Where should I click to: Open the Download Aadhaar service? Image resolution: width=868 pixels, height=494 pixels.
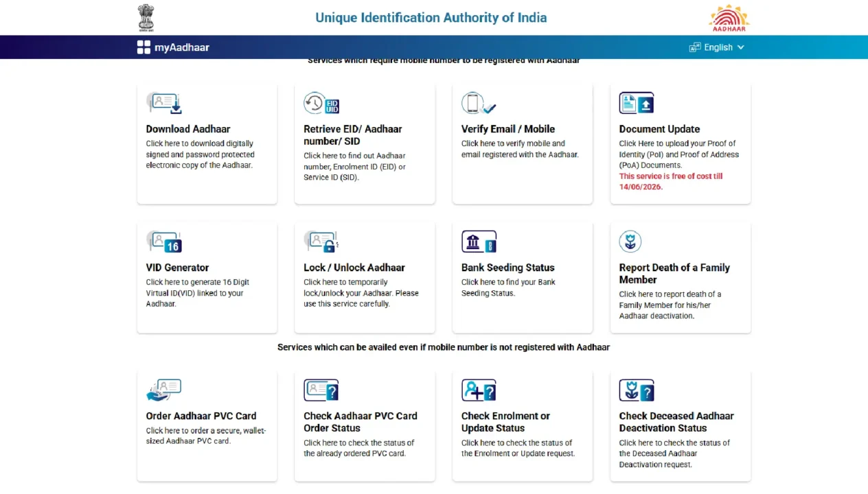tap(207, 144)
